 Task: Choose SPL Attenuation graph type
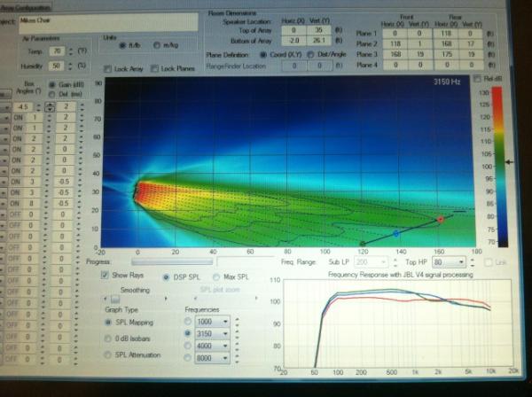pyautogui.click(x=107, y=354)
